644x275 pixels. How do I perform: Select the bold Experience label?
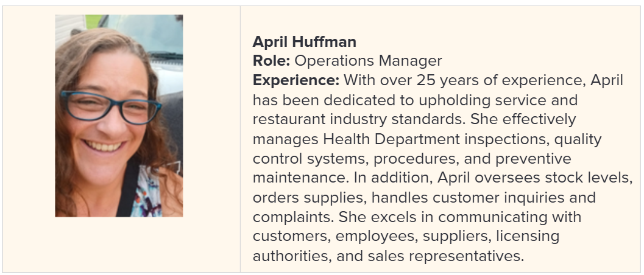[296, 80]
